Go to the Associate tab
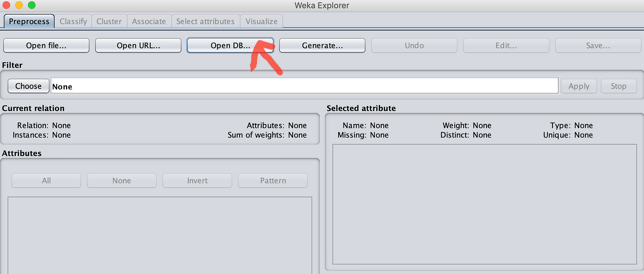 coord(149,21)
